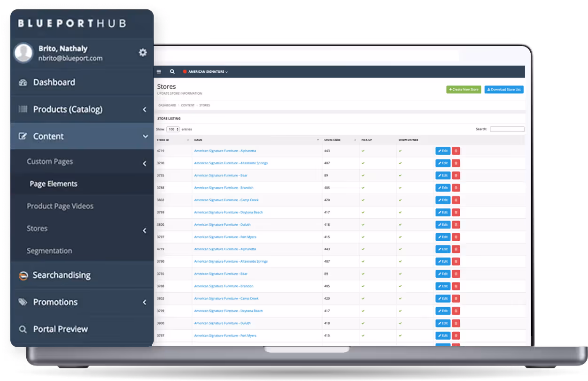Open search using the top bar magnifier
Screen dimensions: 588x381
point(172,72)
